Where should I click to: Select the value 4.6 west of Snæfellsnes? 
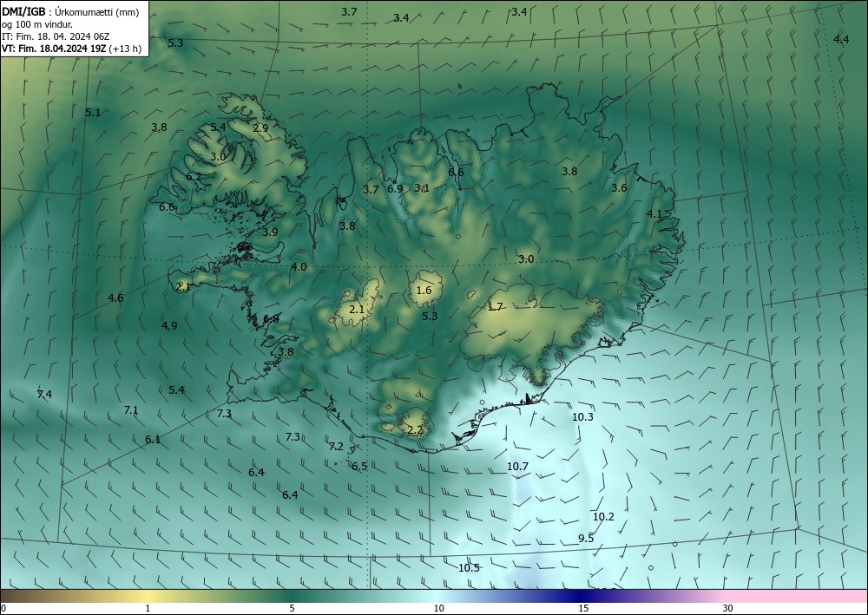pyautogui.click(x=115, y=298)
